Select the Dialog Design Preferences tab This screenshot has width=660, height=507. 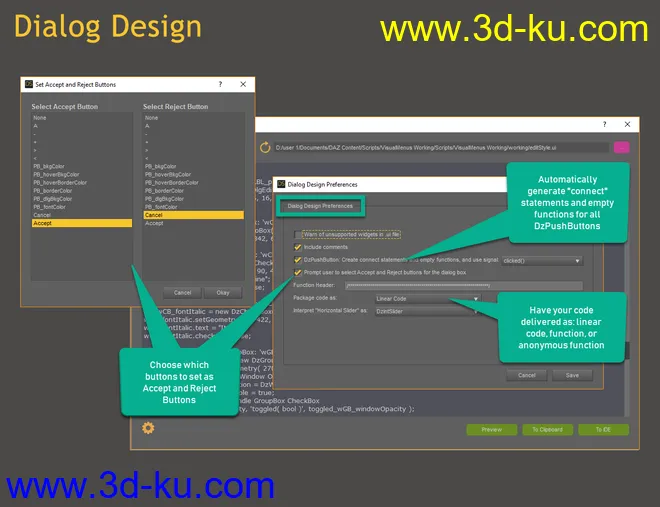coord(315,206)
